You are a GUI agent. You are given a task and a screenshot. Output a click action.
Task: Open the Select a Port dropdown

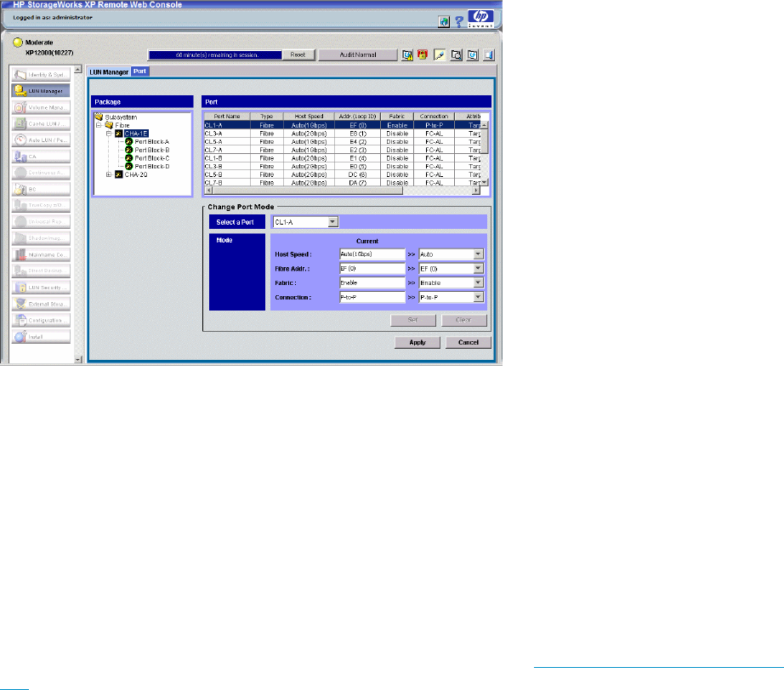[x=332, y=222]
